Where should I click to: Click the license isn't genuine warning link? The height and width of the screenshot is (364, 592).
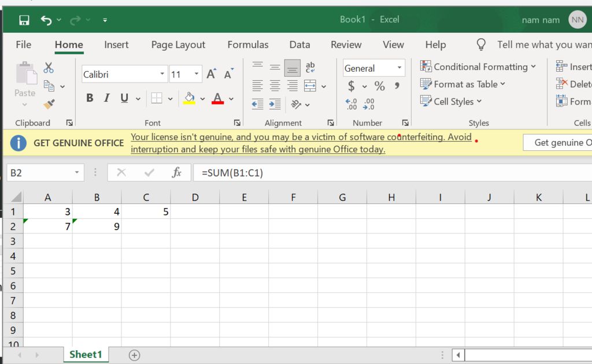(301, 143)
